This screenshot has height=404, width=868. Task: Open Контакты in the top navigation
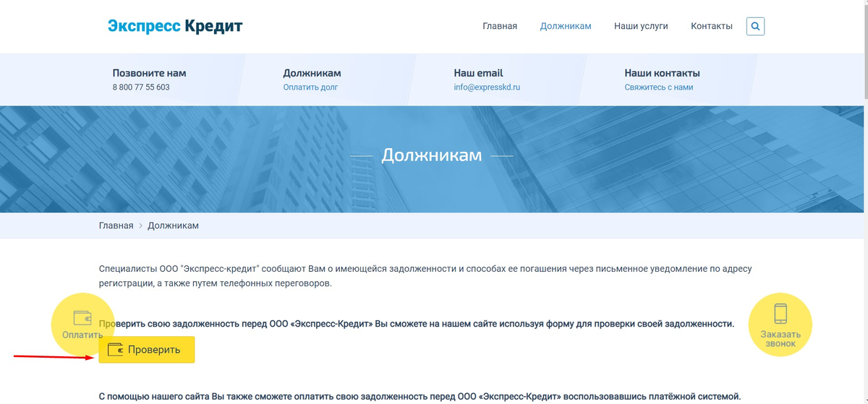point(711,26)
